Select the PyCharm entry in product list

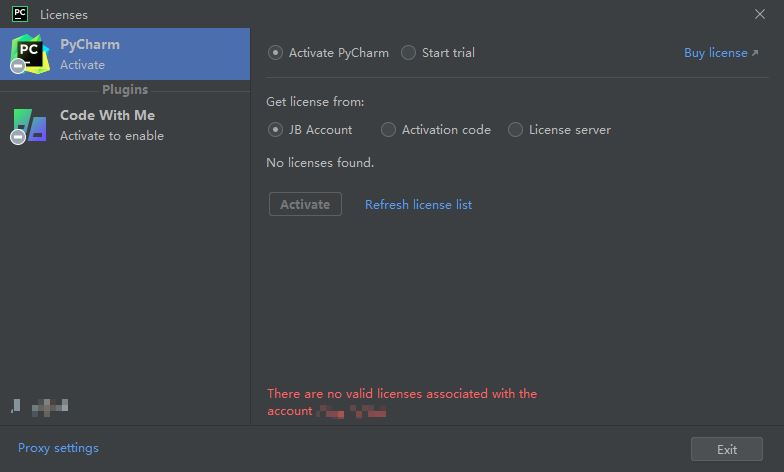click(x=125, y=54)
